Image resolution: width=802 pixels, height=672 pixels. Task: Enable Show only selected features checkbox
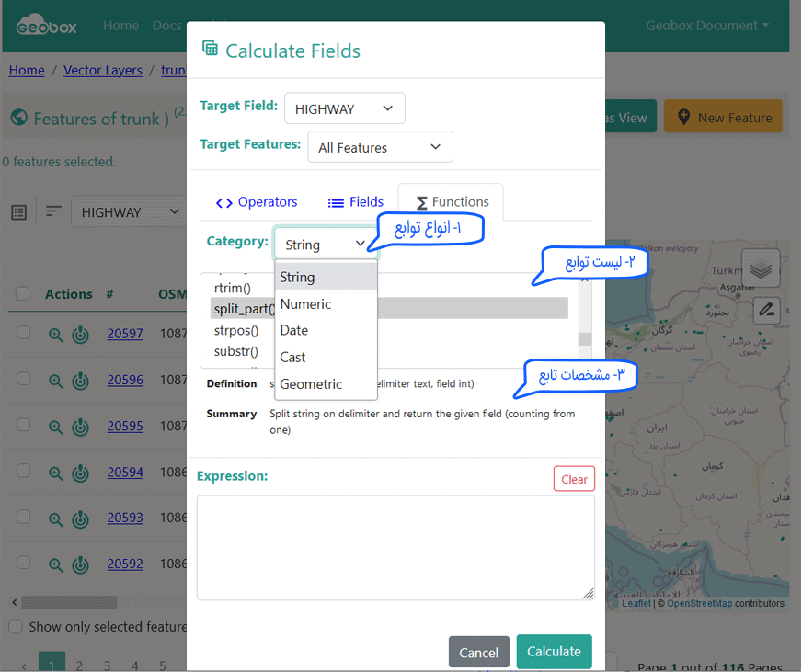point(16,626)
